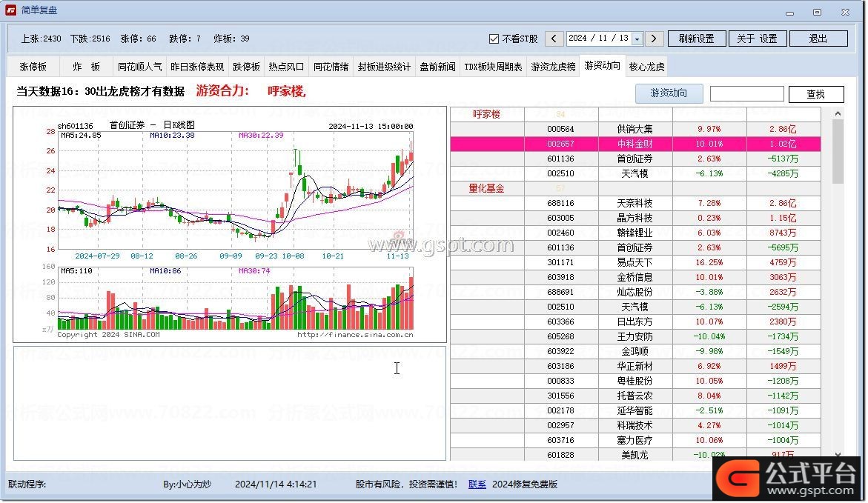Viewport: 868px width, 503px height.
Task: Click the 603922 金鸿顺 row
Action: 635,351
